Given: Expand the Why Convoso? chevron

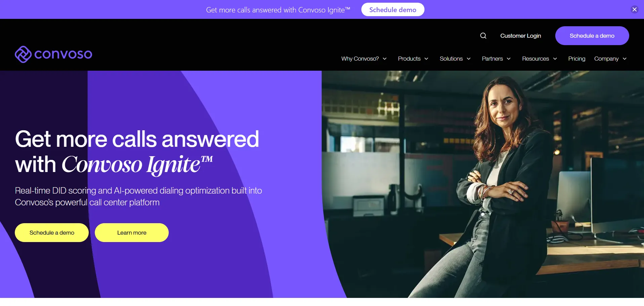Looking at the screenshot, I should [385, 59].
